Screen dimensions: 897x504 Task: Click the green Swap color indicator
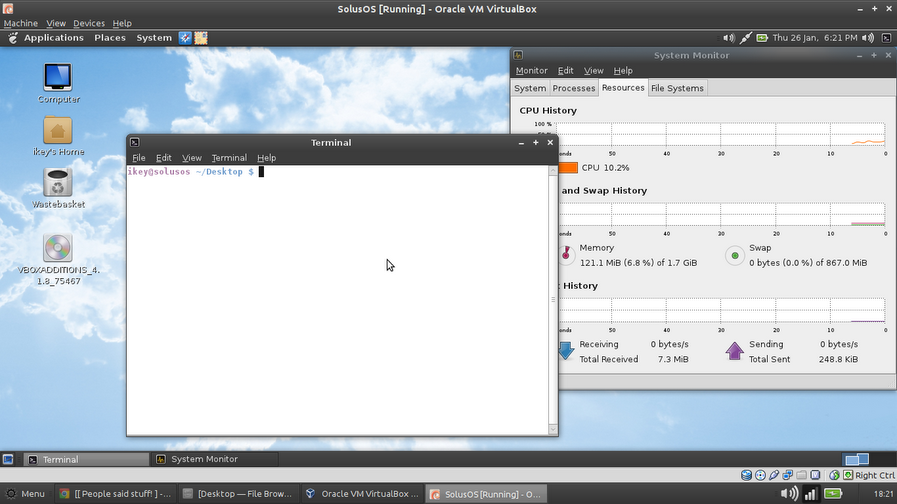coord(735,256)
